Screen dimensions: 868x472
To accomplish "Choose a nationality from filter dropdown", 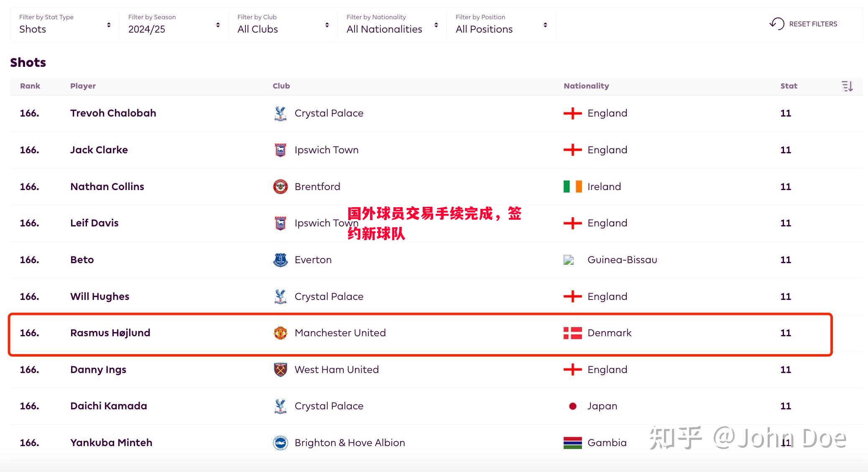I will 392,25.
